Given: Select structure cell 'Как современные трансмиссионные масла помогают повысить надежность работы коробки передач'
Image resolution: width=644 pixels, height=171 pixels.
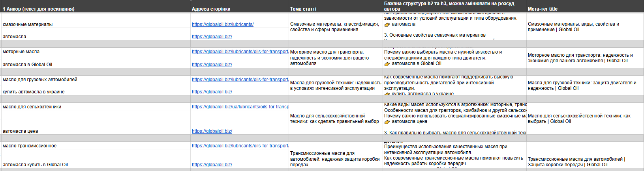Looking at the screenshot, I should click(454, 155).
